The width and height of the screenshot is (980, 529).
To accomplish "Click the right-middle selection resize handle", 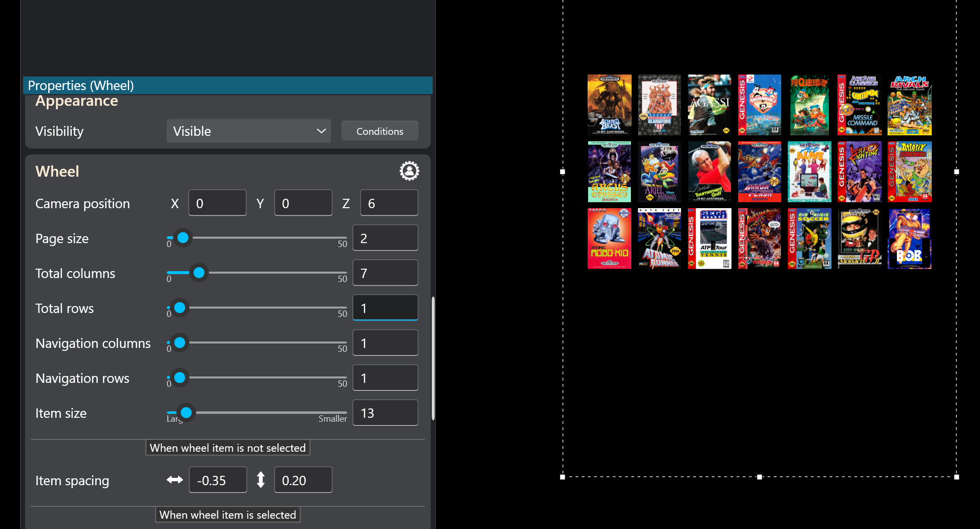I will coord(956,172).
